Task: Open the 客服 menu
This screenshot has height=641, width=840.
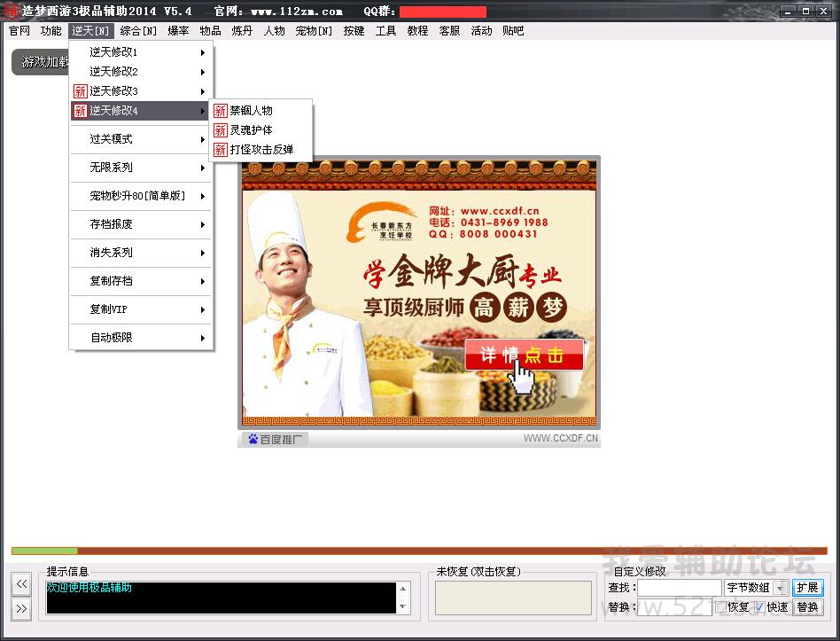Action: [449, 31]
